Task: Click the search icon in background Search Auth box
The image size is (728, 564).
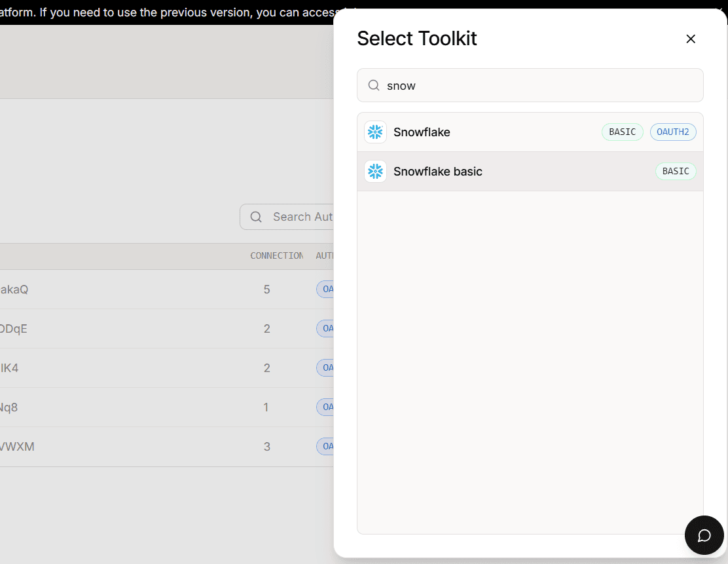Action: click(x=256, y=217)
